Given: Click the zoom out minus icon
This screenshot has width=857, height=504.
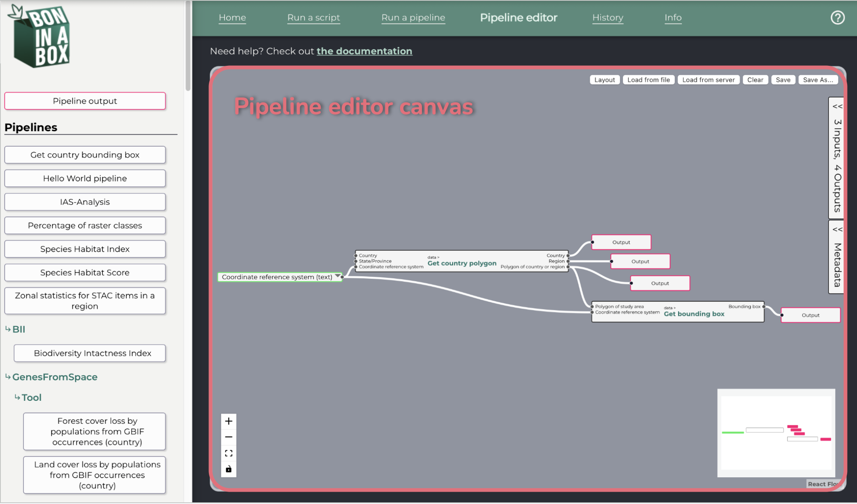Looking at the screenshot, I should coord(229,437).
